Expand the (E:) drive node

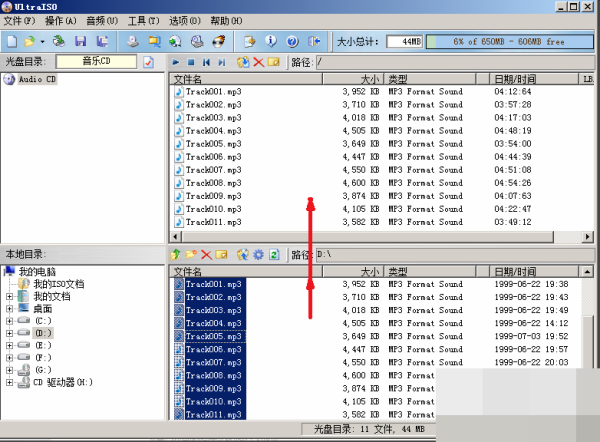tap(10, 346)
